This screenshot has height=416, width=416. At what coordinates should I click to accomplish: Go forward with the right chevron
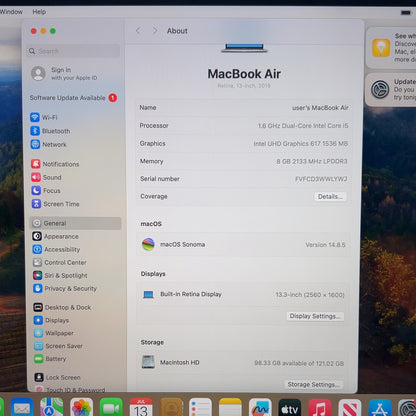[155, 31]
